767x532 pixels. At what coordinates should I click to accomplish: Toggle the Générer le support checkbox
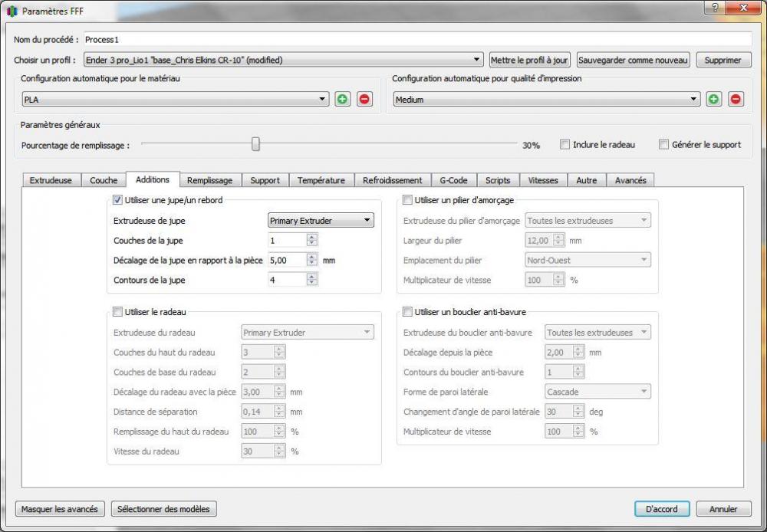point(663,145)
